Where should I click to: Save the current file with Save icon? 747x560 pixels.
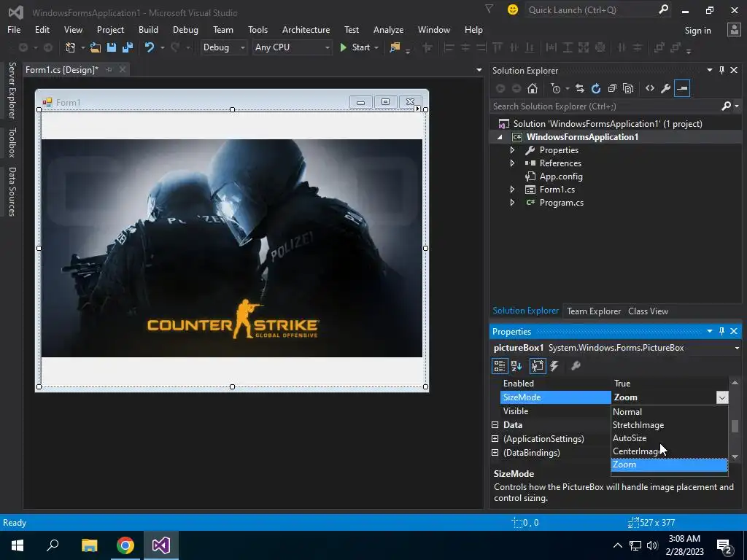112,47
